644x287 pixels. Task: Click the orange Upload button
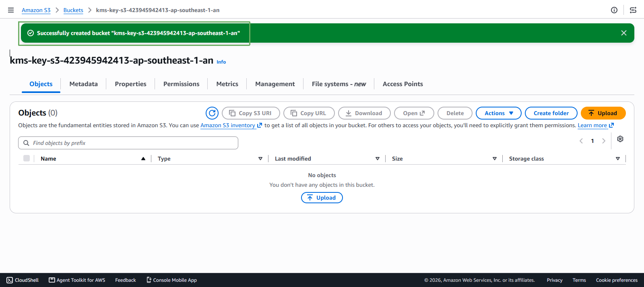pos(603,113)
